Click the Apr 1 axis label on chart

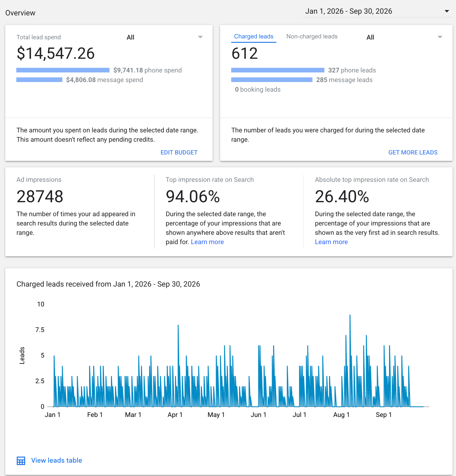pyautogui.click(x=175, y=415)
